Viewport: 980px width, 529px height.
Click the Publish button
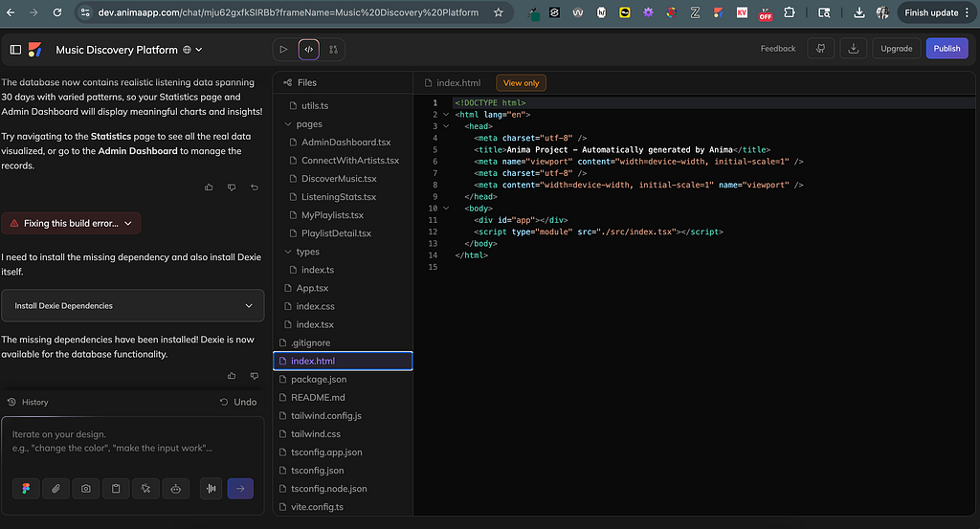(947, 49)
